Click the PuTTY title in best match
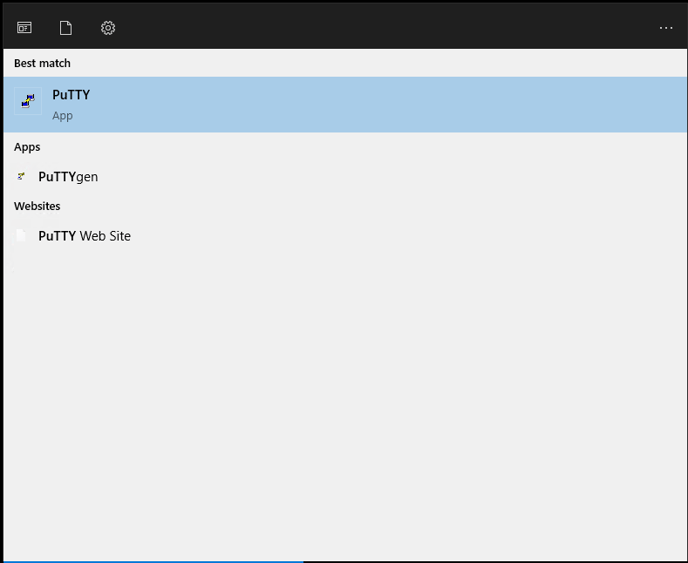688x563 pixels. tap(71, 95)
